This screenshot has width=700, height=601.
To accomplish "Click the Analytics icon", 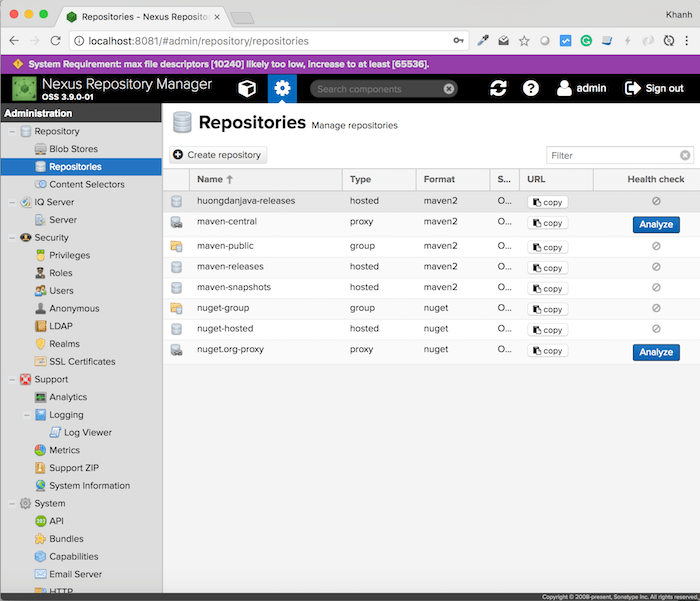I will 40,397.
